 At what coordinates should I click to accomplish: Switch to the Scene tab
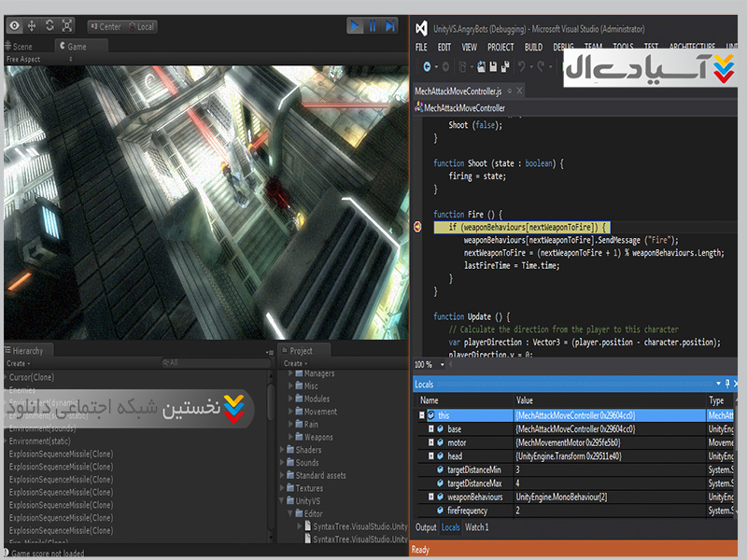pyautogui.click(x=22, y=46)
